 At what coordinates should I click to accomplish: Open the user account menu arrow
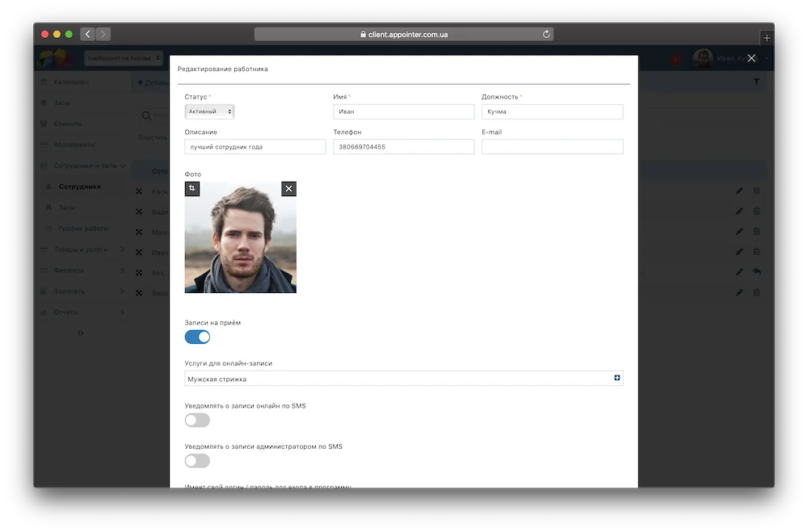(x=768, y=58)
